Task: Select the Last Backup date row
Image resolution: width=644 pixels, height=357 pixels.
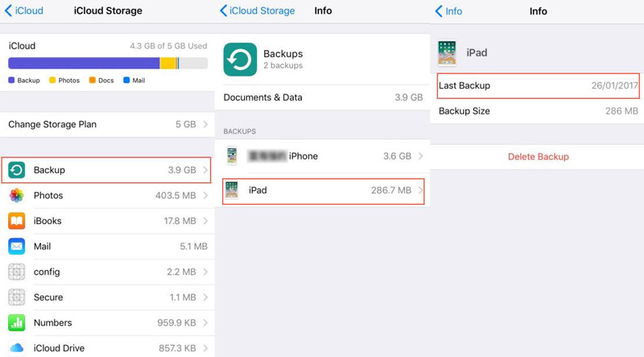Action: pyautogui.click(x=538, y=85)
